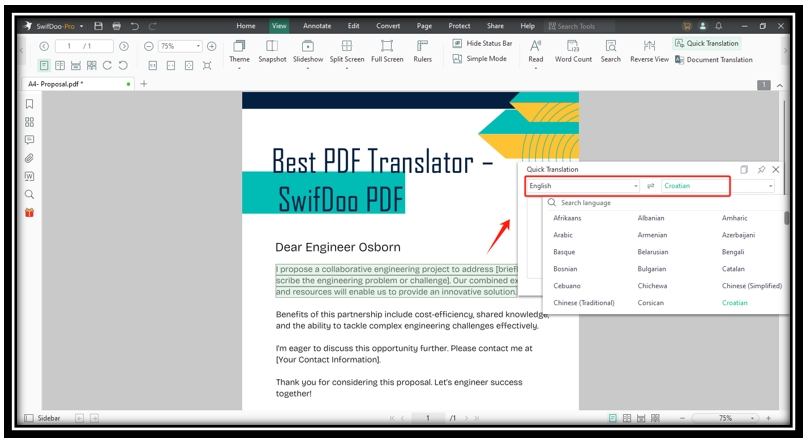Open the Protect tab
The width and height of the screenshot is (808, 445).
pyautogui.click(x=459, y=26)
